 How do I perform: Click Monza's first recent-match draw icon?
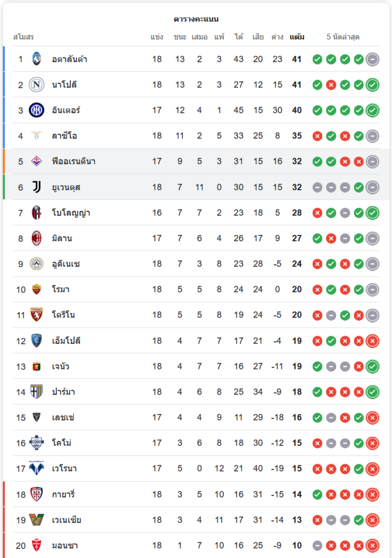[x=317, y=546]
